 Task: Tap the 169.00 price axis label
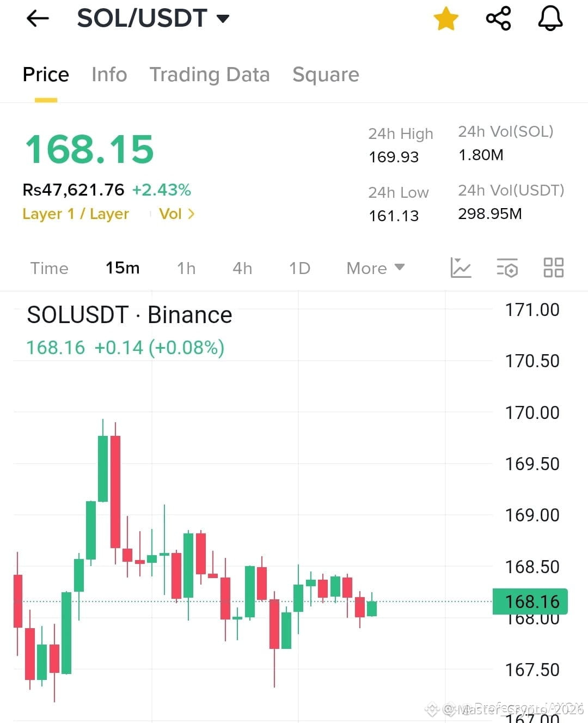pyautogui.click(x=532, y=515)
